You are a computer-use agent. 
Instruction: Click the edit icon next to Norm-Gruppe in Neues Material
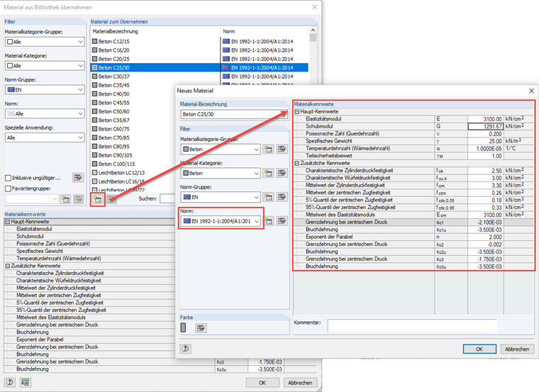(x=282, y=197)
